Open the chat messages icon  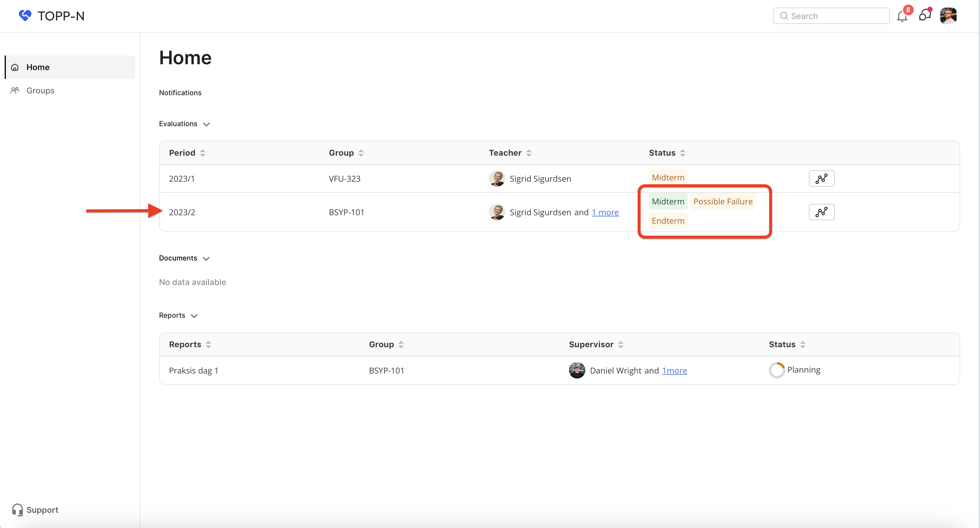(924, 15)
